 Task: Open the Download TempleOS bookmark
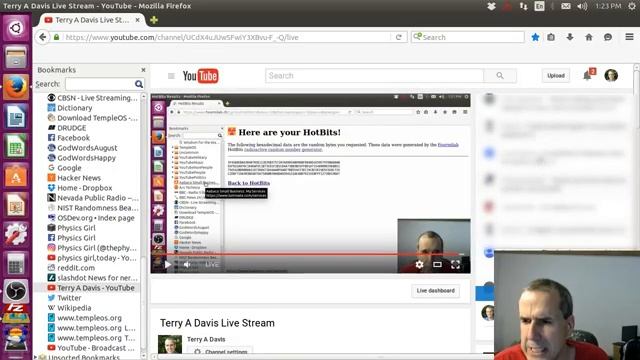[x=93, y=118]
